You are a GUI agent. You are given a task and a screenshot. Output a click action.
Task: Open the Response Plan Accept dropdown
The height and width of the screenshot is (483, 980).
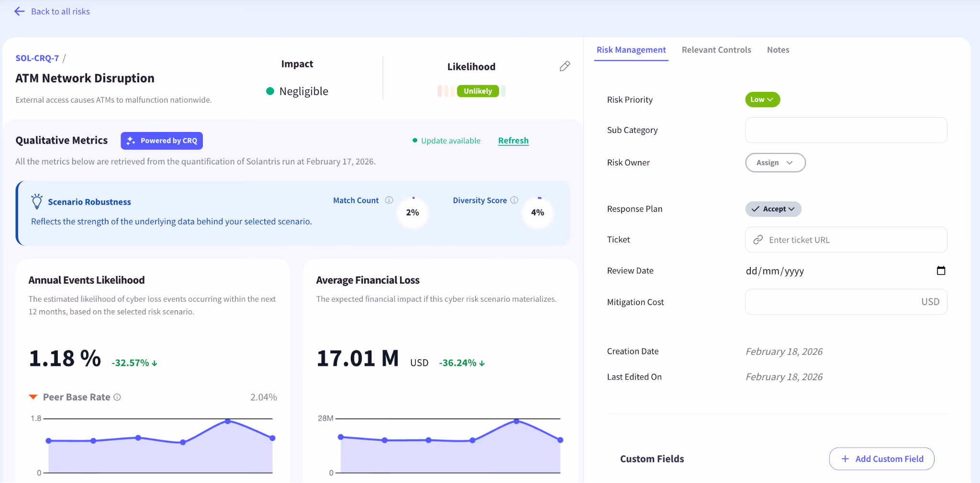point(773,209)
